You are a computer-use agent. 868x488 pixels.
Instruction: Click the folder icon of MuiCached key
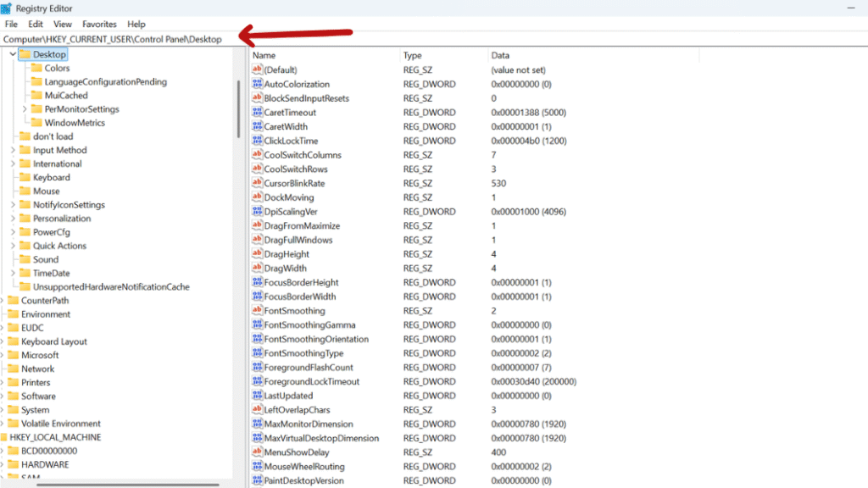(x=36, y=95)
